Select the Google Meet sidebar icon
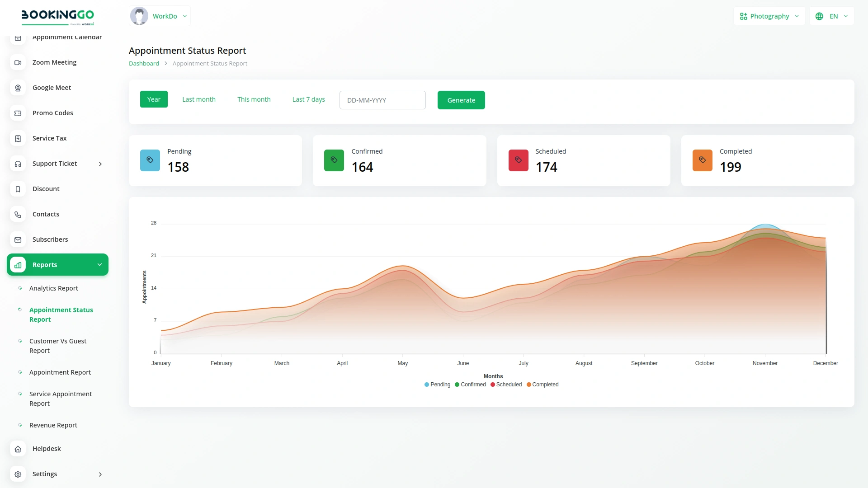 tap(18, 88)
